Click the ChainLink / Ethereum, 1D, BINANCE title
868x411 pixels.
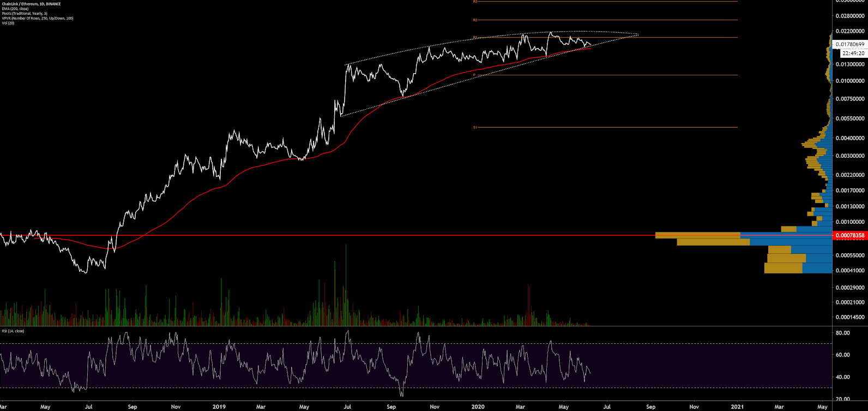(x=32, y=4)
